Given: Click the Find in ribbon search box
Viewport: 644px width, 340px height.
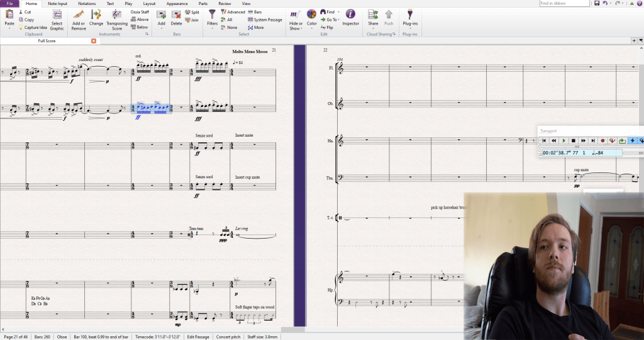Looking at the screenshot, I should 564,4.
